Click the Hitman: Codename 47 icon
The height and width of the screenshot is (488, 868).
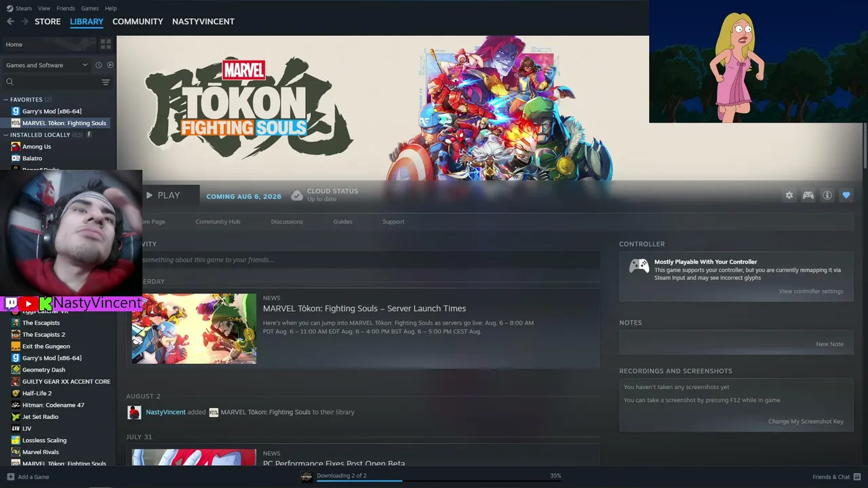(16, 405)
